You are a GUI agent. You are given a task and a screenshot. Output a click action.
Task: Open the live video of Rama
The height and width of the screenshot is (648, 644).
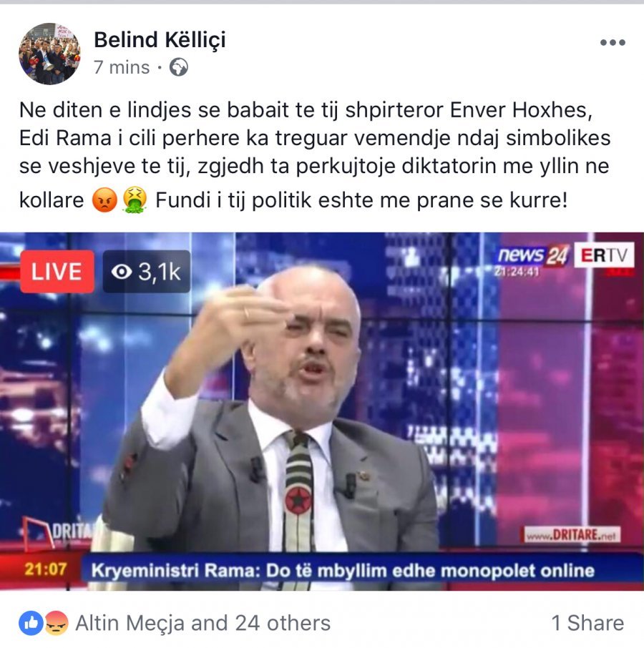click(322, 411)
